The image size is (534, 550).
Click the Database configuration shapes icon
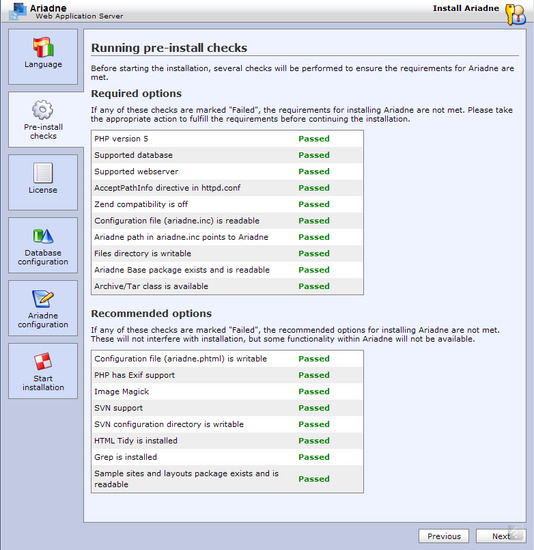43,236
